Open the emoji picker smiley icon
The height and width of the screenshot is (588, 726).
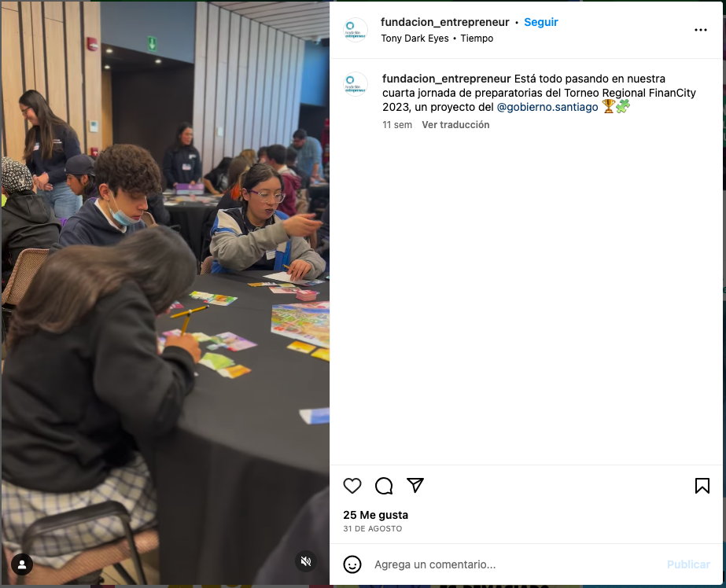click(352, 564)
